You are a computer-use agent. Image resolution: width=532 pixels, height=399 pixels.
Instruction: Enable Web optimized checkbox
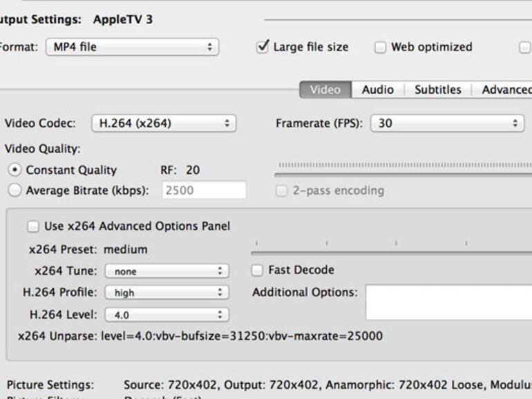[x=380, y=47]
